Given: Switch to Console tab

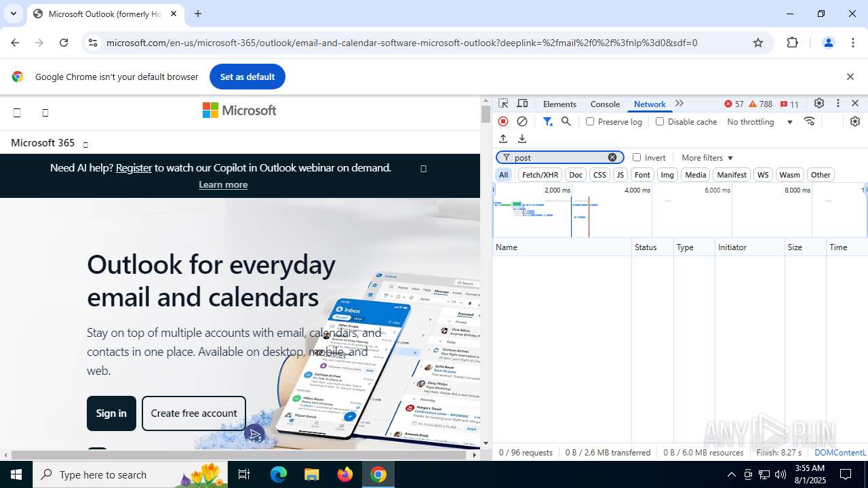Looking at the screenshot, I should (x=605, y=104).
